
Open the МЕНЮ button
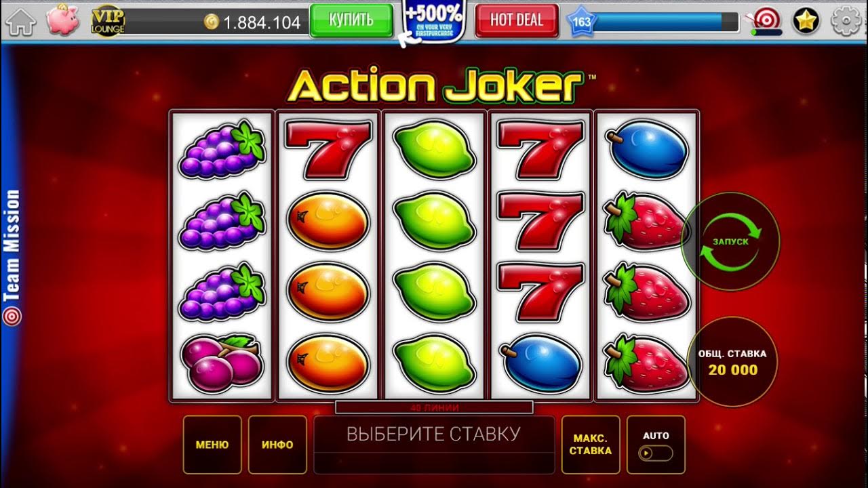point(212,445)
